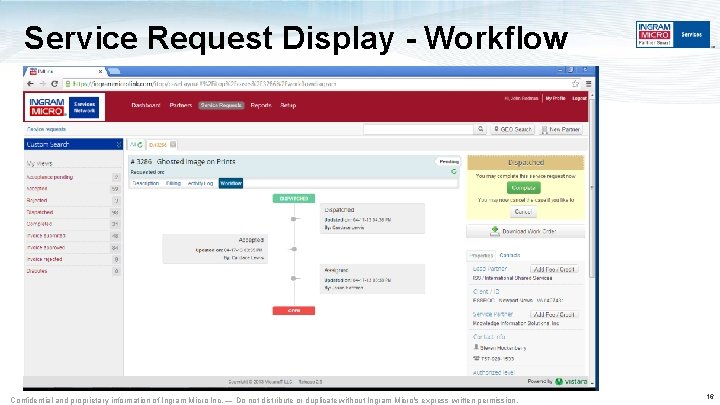This screenshot has width=720, height=405.
Task: Click the Pending status label
Action: click(x=449, y=162)
